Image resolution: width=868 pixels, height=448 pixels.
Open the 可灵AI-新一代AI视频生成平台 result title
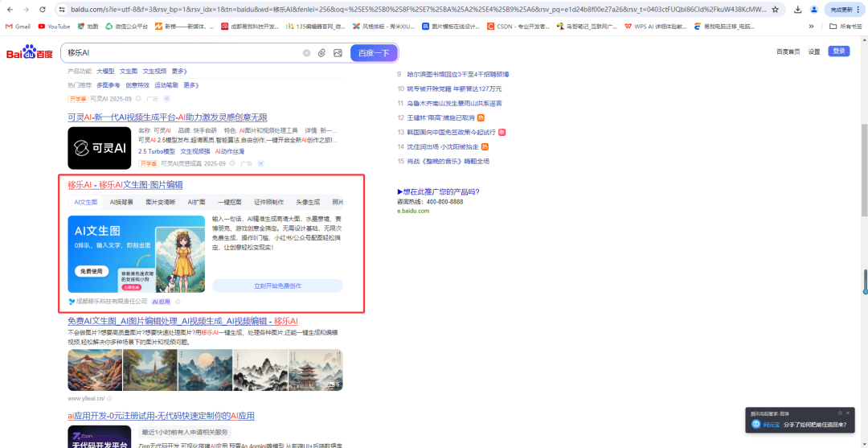(167, 117)
